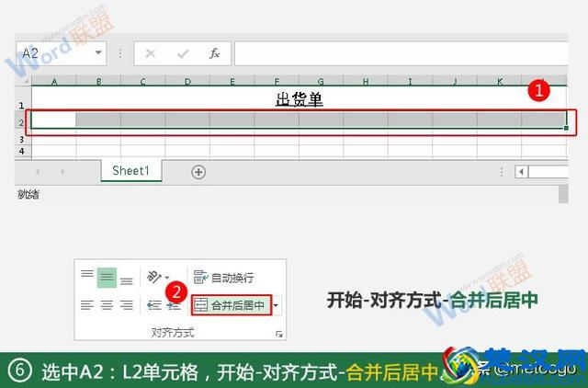The height and width of the screenshot is (388, 588).
Task: Click the 合并后居中 merge and center button
Action: 231,305
